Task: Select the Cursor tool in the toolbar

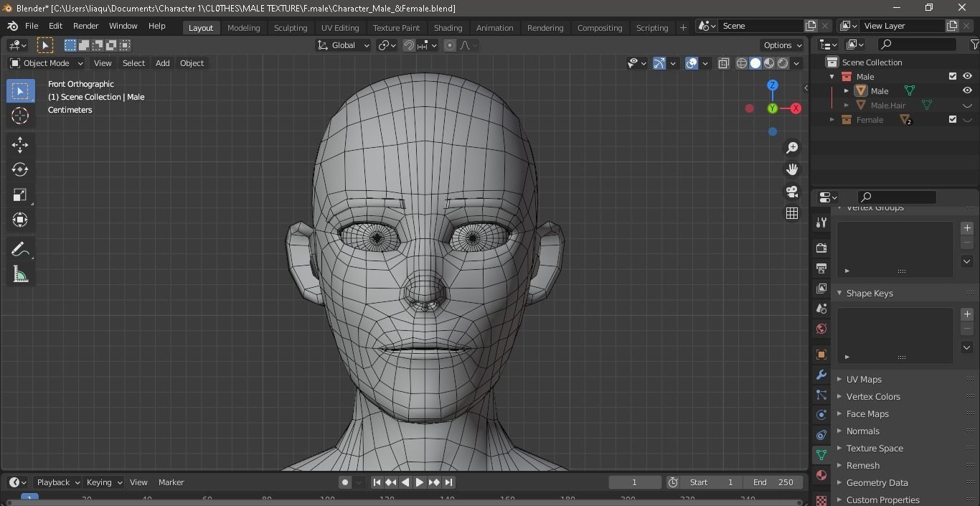Action: pos(20,116)
